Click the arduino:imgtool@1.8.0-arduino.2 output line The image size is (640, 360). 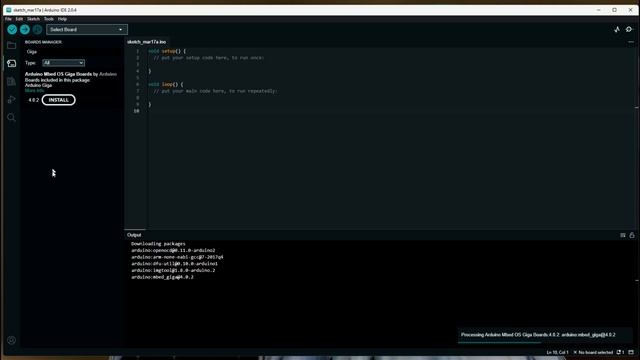coord(173,270)
